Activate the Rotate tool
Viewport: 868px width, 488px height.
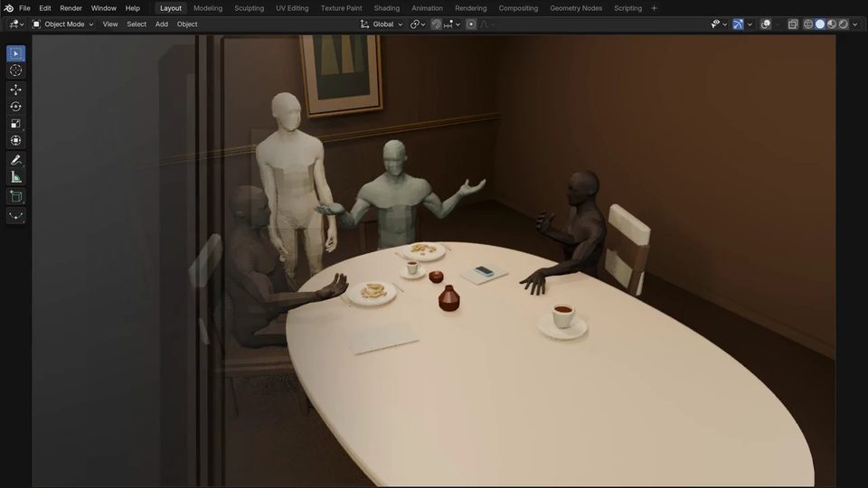(15, 107)
